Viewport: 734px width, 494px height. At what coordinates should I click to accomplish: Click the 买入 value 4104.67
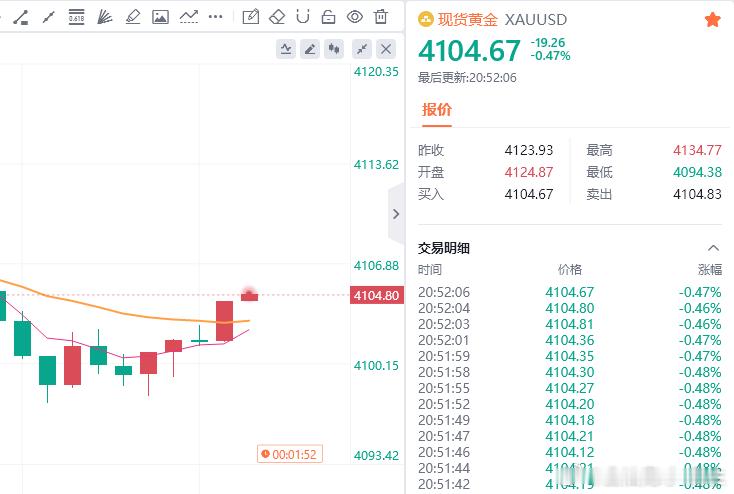click(x=529, y=194)
